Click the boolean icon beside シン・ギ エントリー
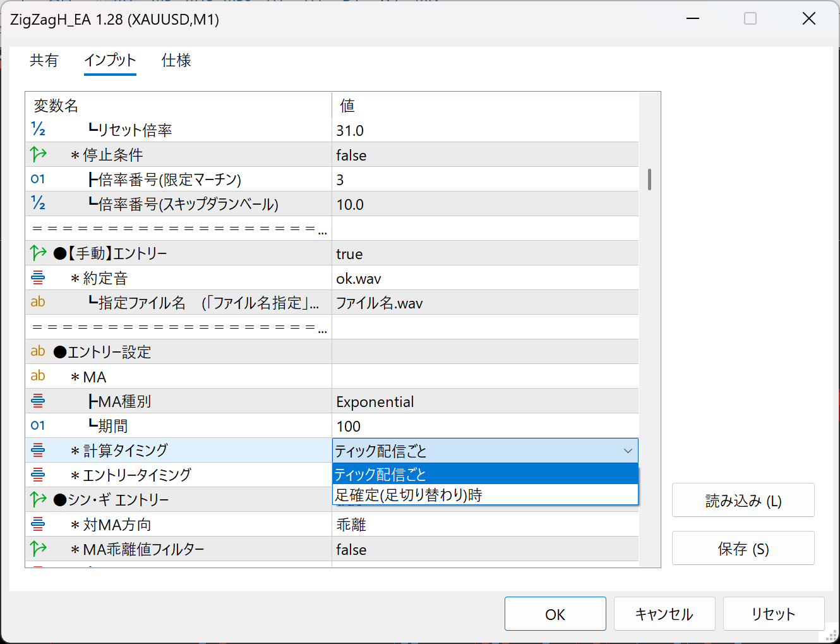The width and height of the screenshot is (840, 644). [x=38, y=499]
